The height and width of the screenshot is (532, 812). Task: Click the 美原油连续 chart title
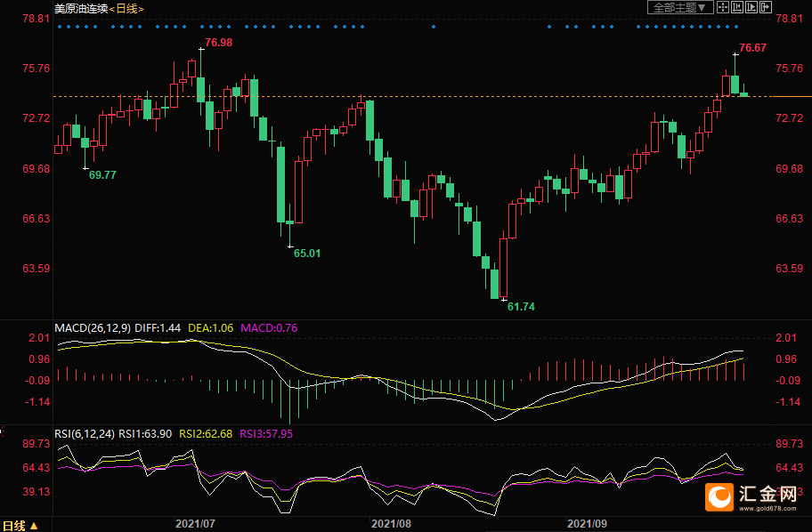pyautogui.click(x=81, y=8)
